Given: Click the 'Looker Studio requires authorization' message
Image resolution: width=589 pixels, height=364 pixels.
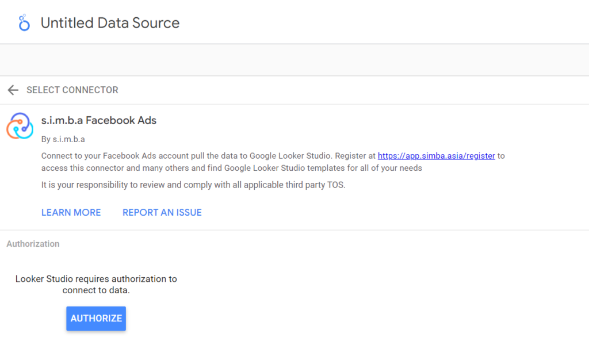Looking at the screenshot, I should (96, 279).
